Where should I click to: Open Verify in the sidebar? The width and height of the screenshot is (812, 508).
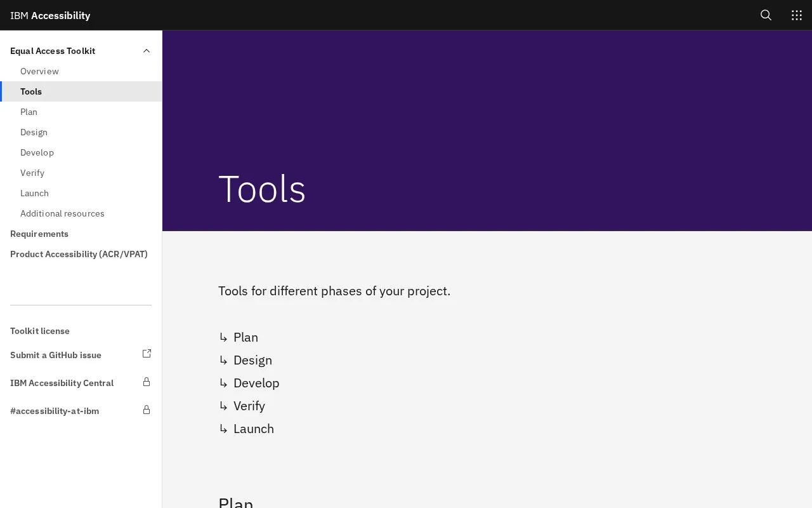click(x=81, y=173)
